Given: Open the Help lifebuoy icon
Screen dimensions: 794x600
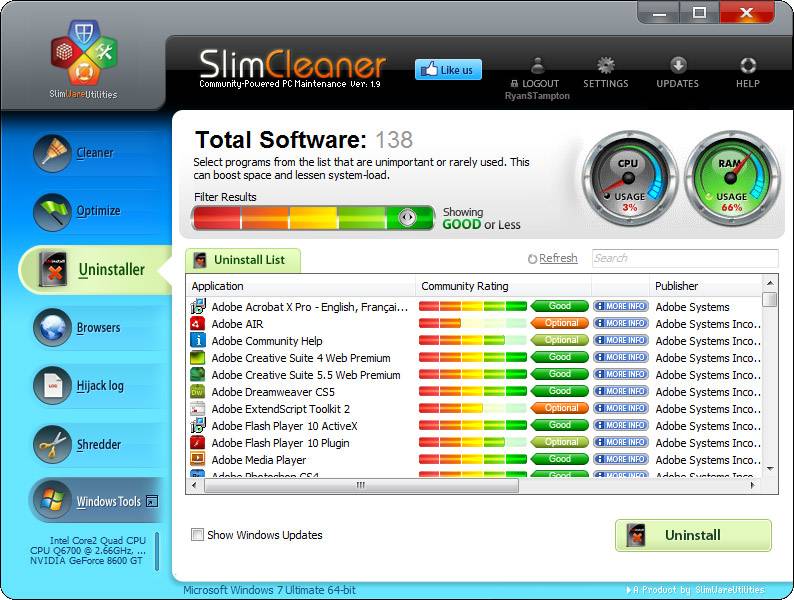Looking at the screenshot, I should 747,65.
